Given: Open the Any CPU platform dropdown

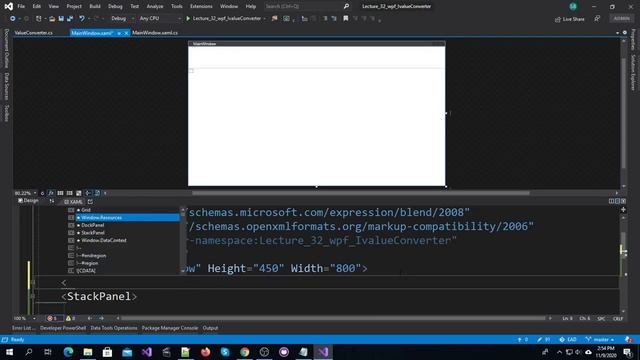Looking at the screenshot, I should [x=159, y=18].
